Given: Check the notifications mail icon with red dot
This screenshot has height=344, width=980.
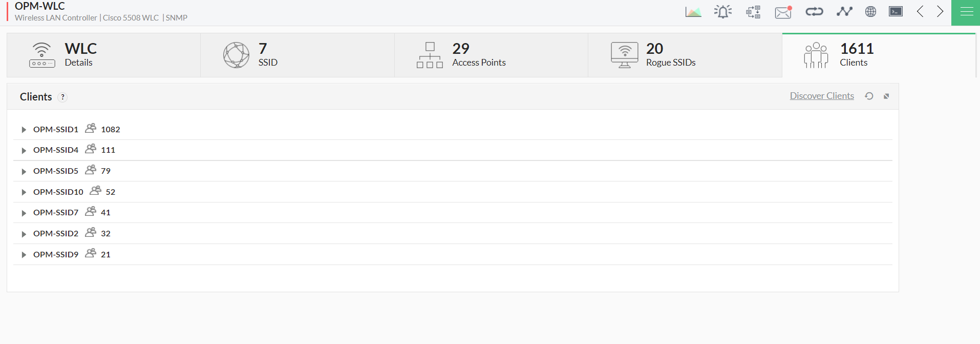Looking at the screenshot, I should coord(783,12).
